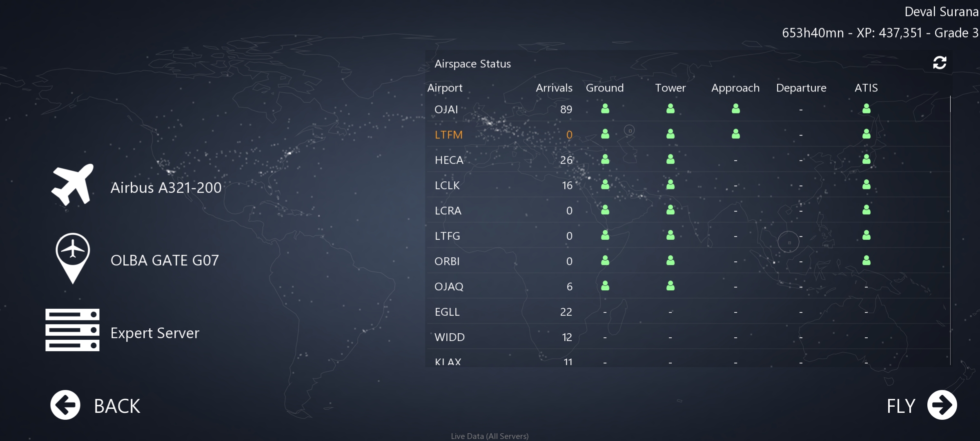Change the Expert Server selection
This screenshot has width=980, height=441.
155,333
